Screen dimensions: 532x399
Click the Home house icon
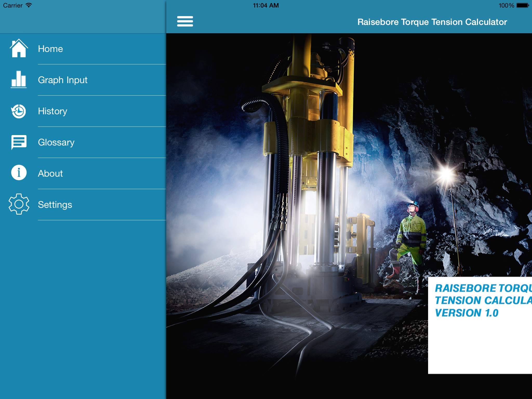[x=19, y=48]
